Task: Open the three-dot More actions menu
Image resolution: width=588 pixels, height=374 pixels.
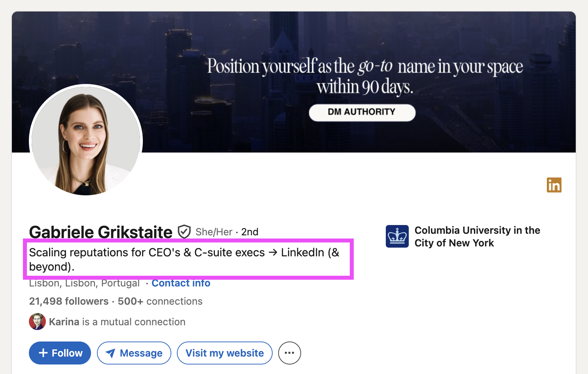Action: click(x=289, y=353)
